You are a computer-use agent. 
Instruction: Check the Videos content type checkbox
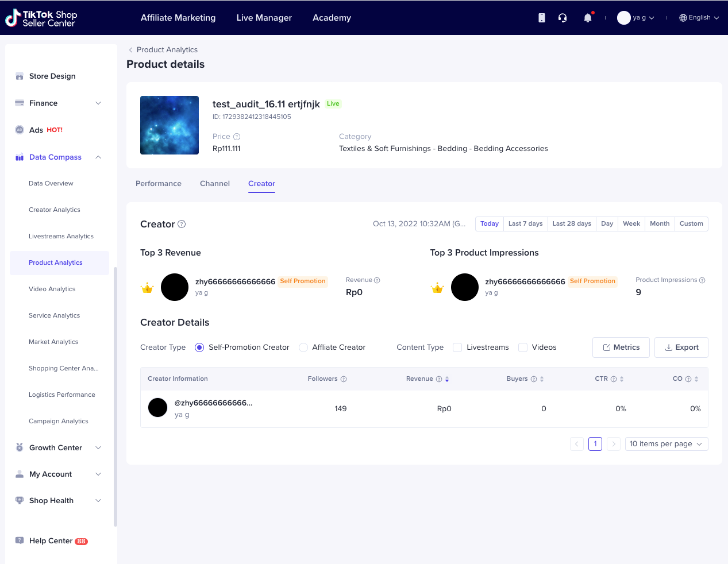pyautogui.click(x=523, y=347)
